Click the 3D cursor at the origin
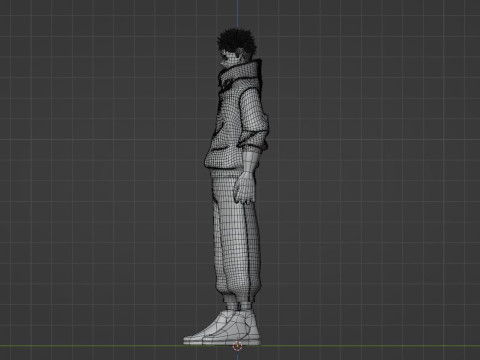Viewport: 480px width, 360px height. coord(237,346)
